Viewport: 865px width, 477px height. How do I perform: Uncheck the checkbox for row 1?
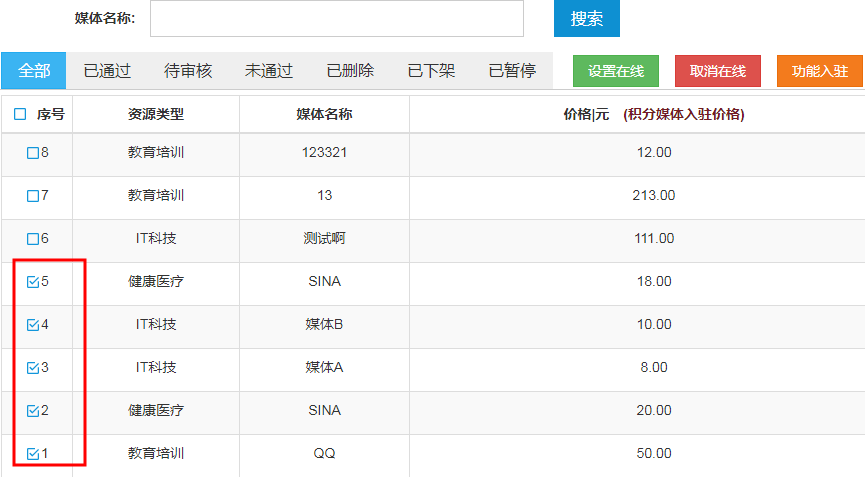coord(33,454)
